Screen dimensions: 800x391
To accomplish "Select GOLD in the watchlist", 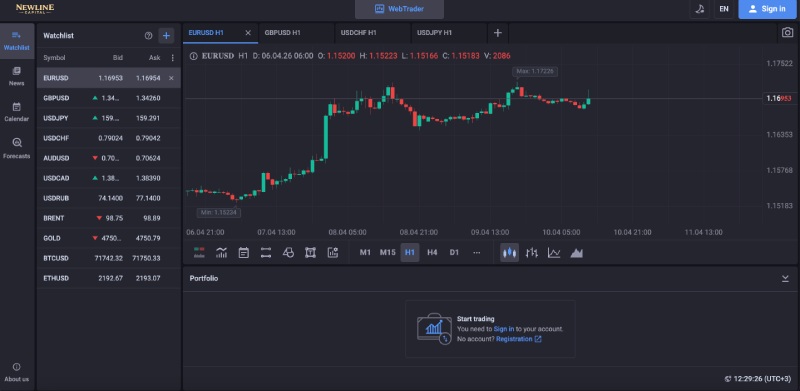I will coord(109,238).
